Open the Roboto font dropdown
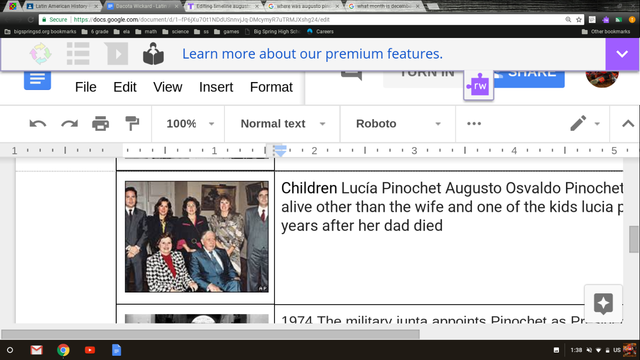The height and width of the screenshot is (360, 640). click(x=398, y=124)
